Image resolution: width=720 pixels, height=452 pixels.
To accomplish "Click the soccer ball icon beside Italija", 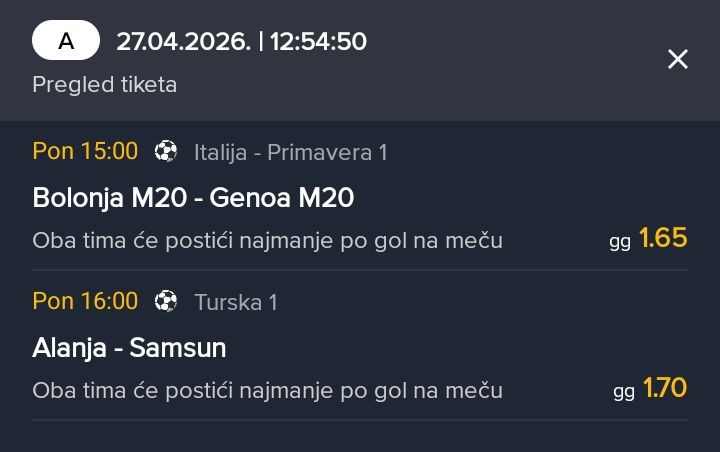I will [x=166, y=152].
